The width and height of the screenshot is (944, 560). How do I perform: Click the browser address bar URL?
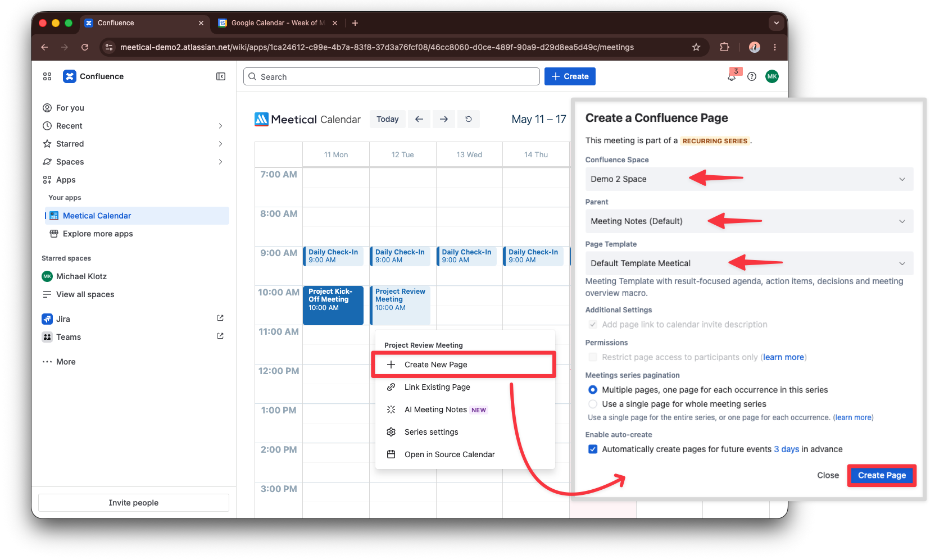pos(377,47)
